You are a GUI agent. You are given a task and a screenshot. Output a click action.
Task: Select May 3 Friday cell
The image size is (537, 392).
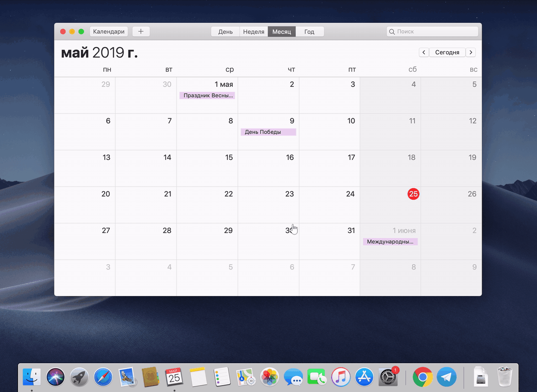[329, 95]
